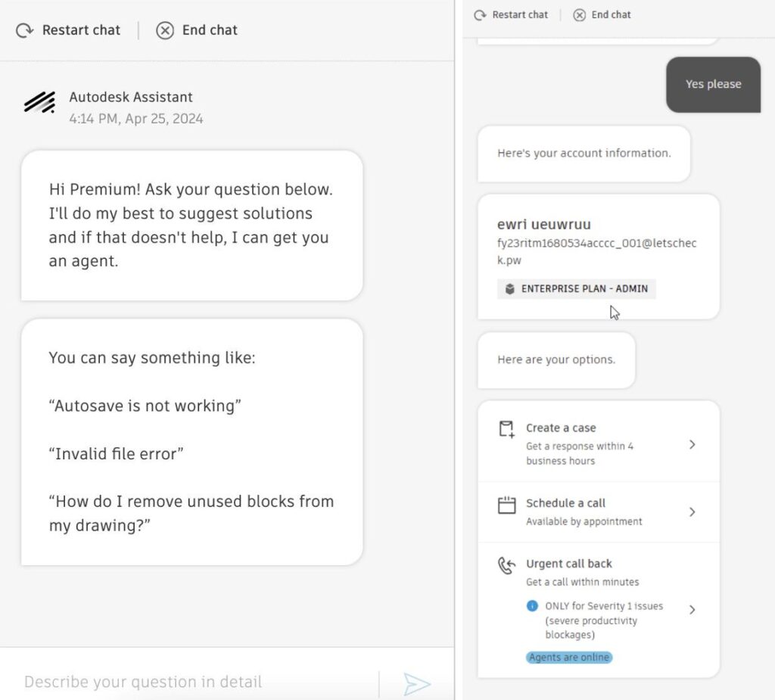Click the send message arrow icon

(x=416, y=683)
